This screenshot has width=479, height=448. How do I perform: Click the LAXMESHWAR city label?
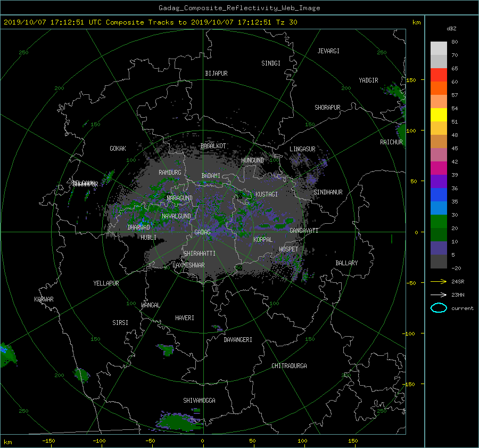point(188,265)
